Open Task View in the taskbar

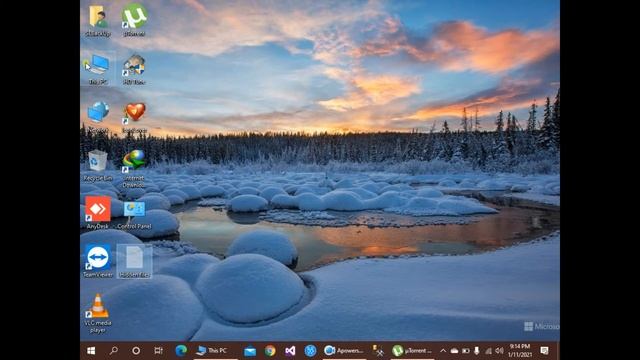pyautogui.click(x=158, y=351)
